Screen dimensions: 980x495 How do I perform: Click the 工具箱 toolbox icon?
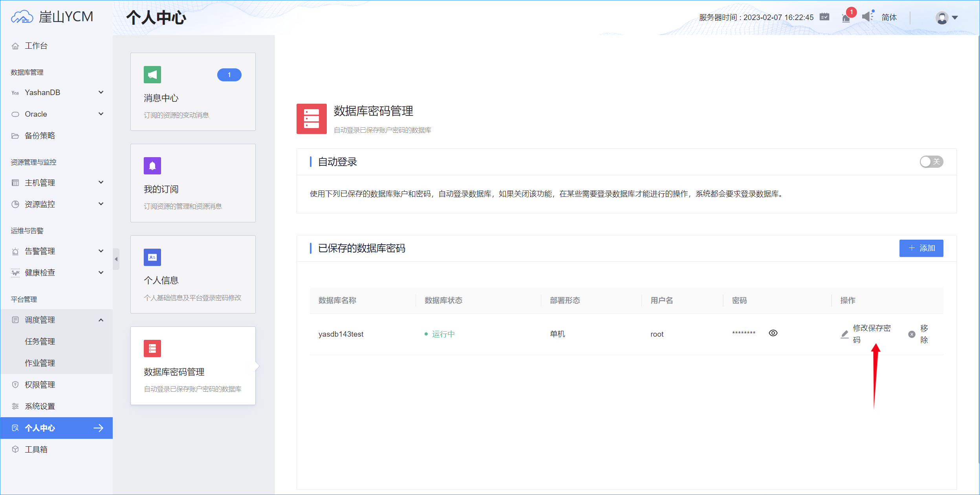click(15, 449)
